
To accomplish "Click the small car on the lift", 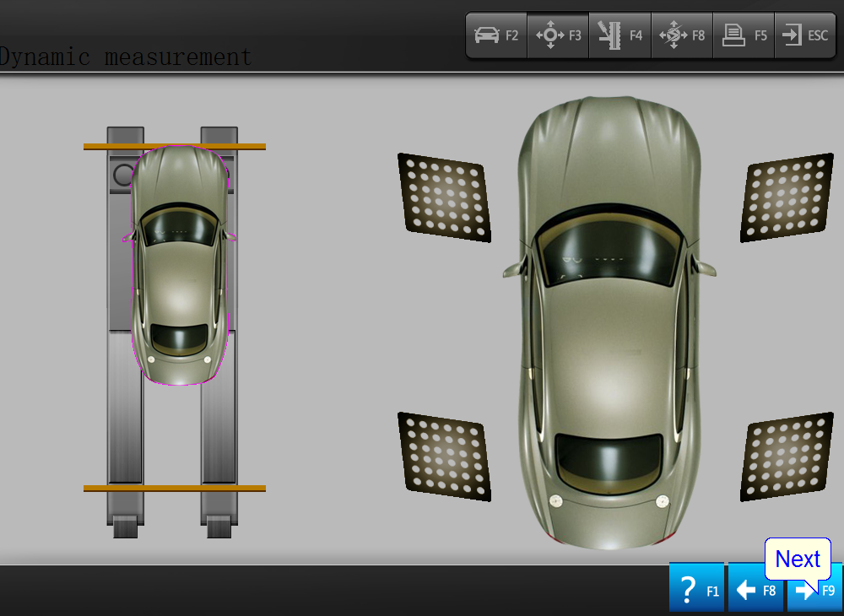I will click(179, 270).
